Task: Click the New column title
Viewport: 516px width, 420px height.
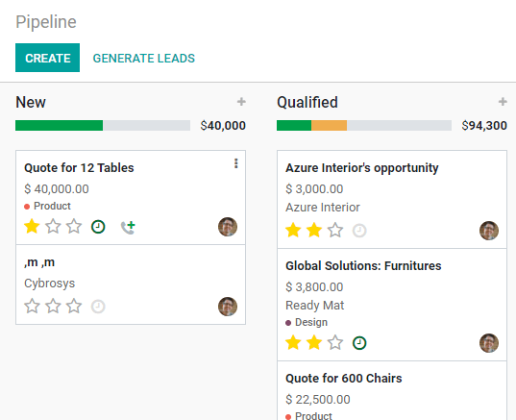Action: coord(31,102)
